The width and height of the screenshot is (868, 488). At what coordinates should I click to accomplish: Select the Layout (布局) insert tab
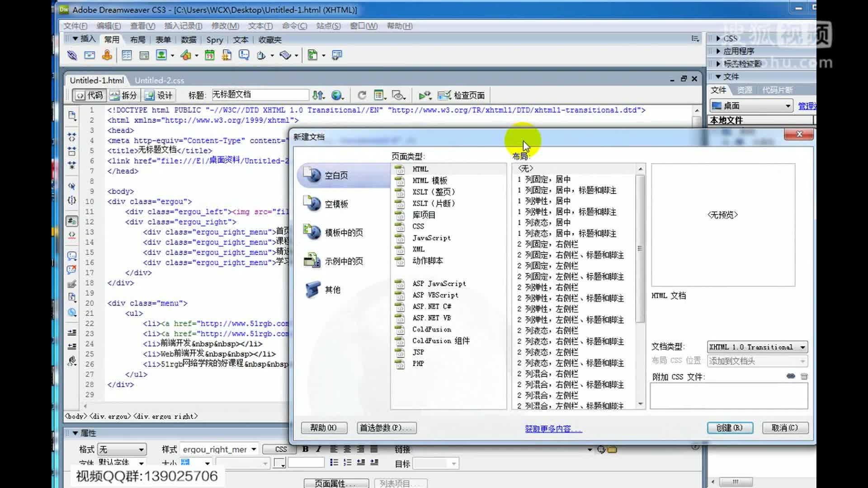(x=137, y=40)
